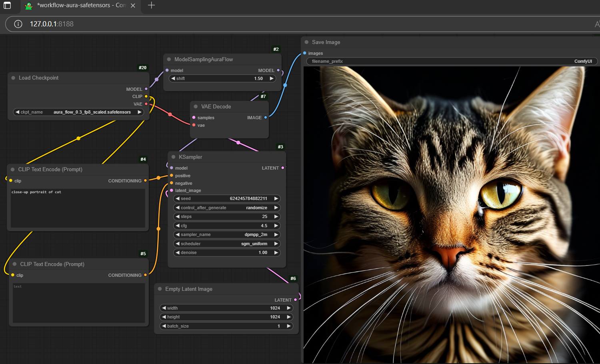The height and width of the screenshot is (364, 600).
Task: Collapse the Empty Latent Image node dot
Action: (160, 289)
